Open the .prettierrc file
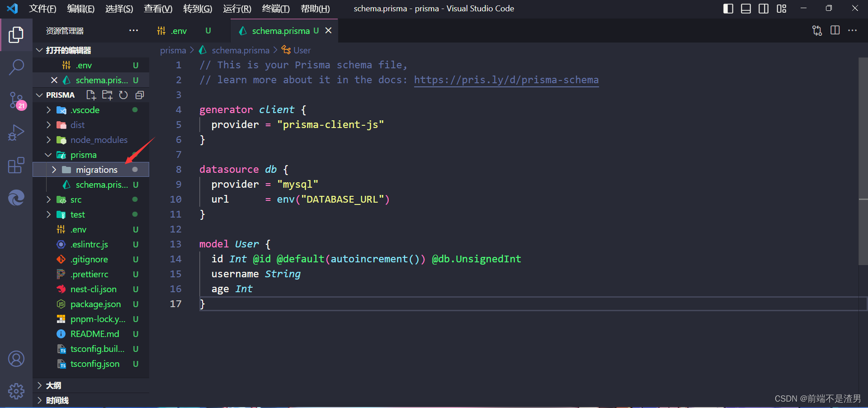Viewport: 868px width, 408px height. [x=90, y=274]
